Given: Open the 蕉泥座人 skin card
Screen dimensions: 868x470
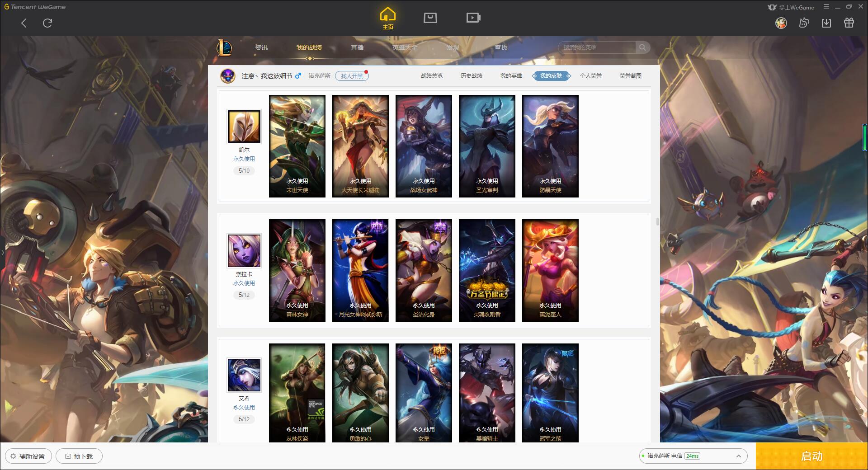Looking at the screenshot, I should (x=550, y=270).
